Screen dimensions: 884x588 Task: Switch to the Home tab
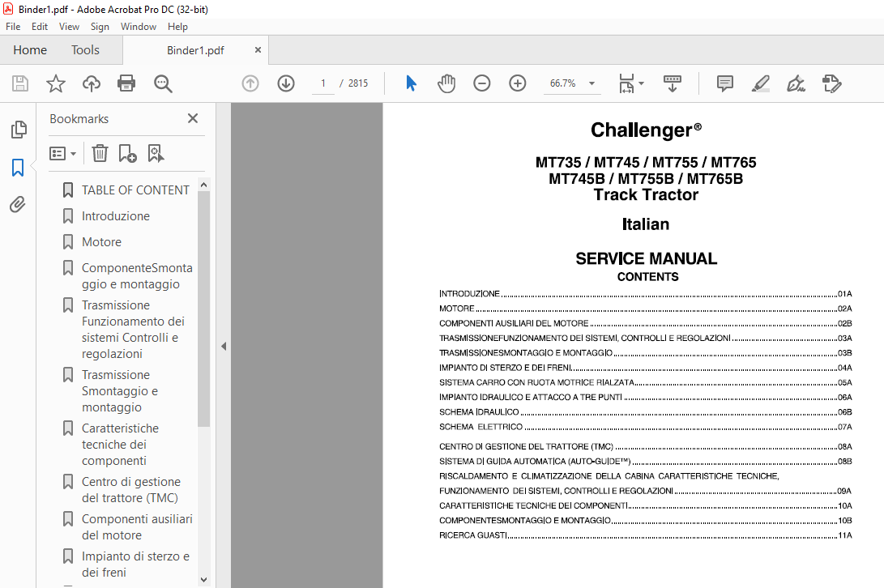coord(30,50)
